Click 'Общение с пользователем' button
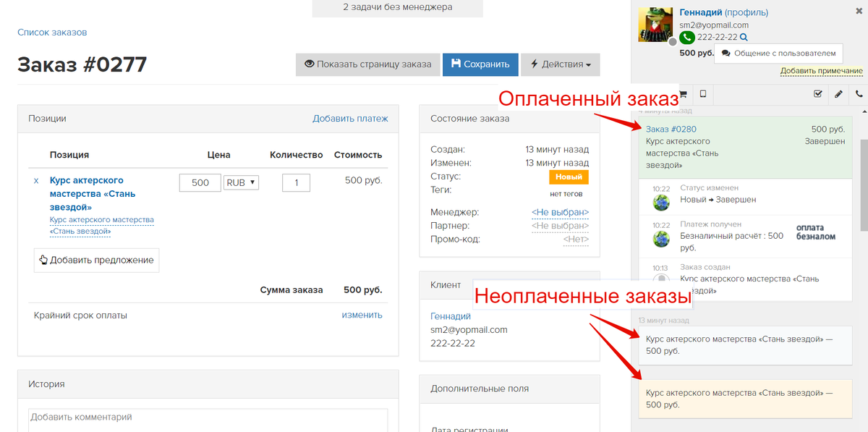 click(x=778, y=53)
